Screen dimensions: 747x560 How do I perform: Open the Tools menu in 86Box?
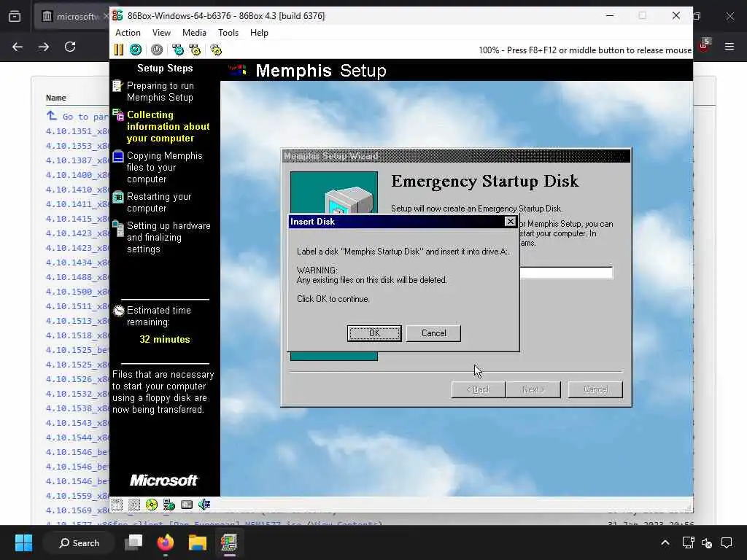[x=228, y=32]
